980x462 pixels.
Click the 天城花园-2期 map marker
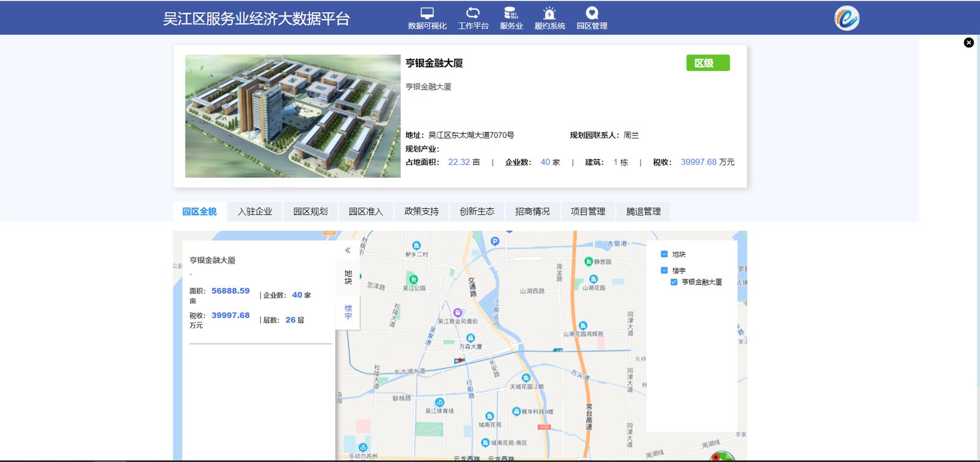(x=526, y=378)
